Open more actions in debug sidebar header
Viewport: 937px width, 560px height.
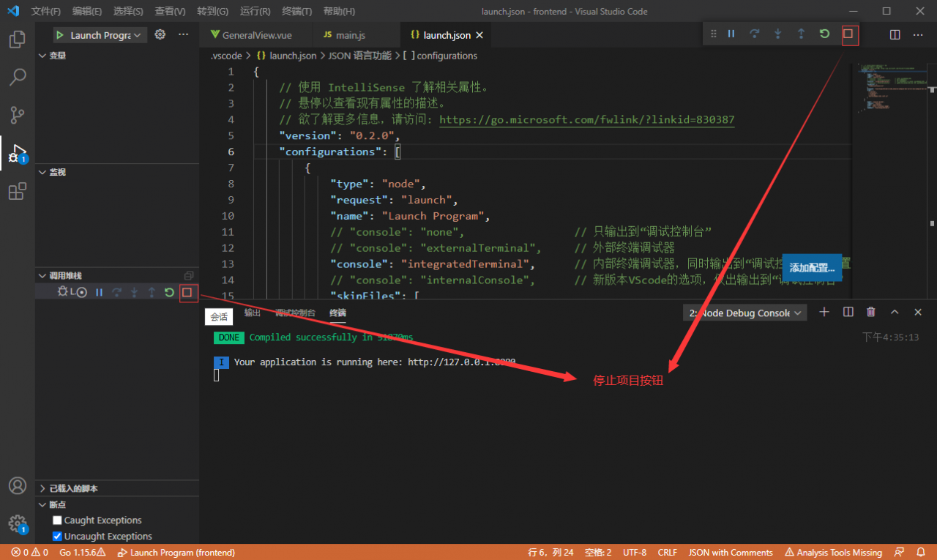(x=184, y=34)
